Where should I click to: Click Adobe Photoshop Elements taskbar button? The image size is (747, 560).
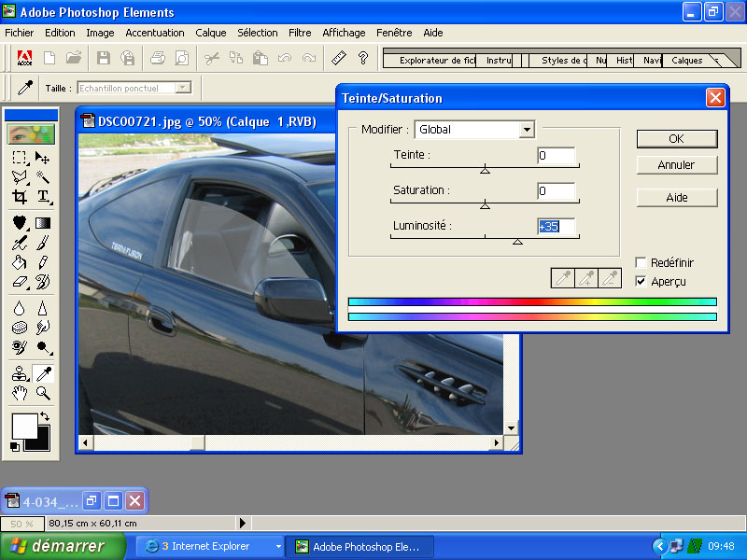359,547
